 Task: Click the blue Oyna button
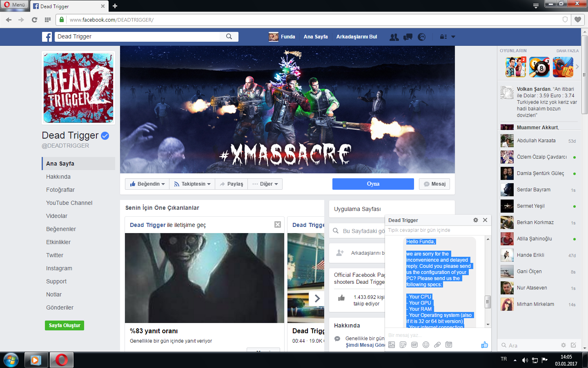373,184
